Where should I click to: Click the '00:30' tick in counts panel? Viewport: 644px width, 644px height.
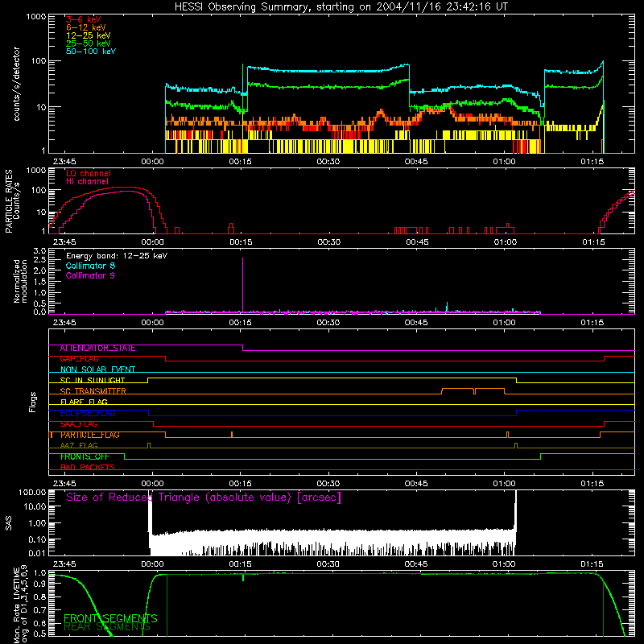point(328,162)
